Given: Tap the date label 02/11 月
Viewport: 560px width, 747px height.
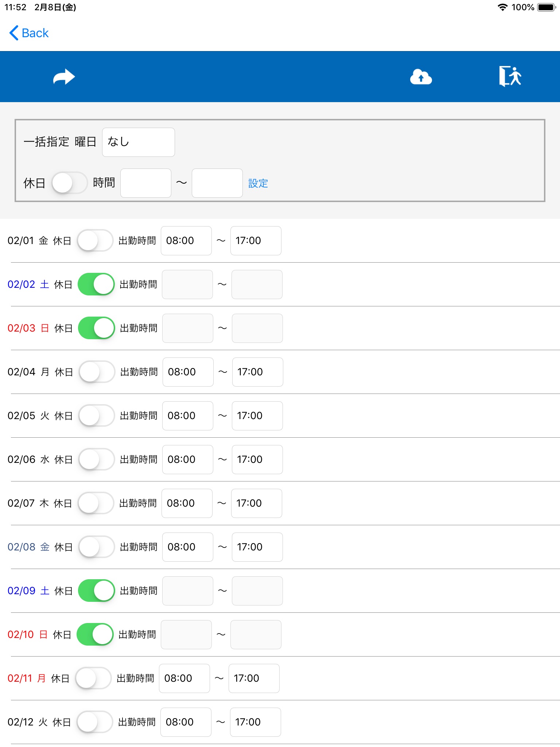Looking at the screenshot, I should [27, 678].
